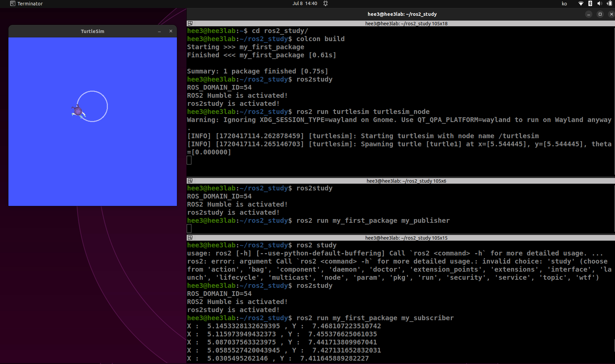The height and width of the screenshot is (364, 615).
Task: Click the Terminator window title 'hee3@hee3lab: ~/ros2_study'
Action: coord(402,14)
